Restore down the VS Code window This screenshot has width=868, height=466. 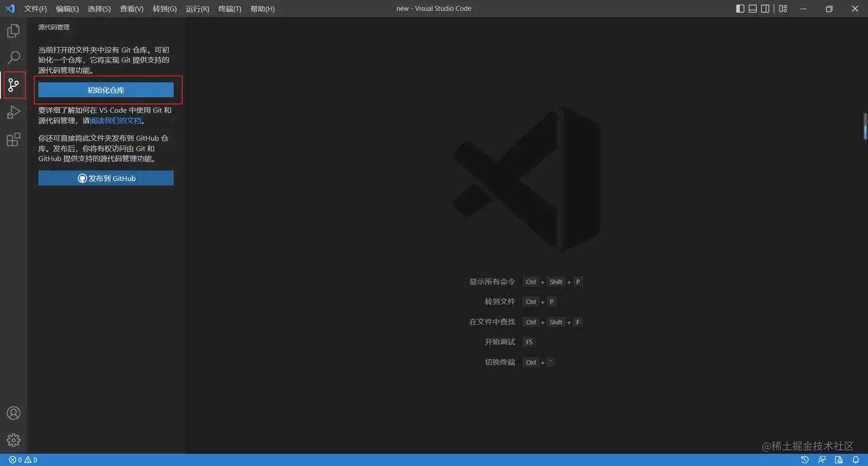(x=829, y=9)
